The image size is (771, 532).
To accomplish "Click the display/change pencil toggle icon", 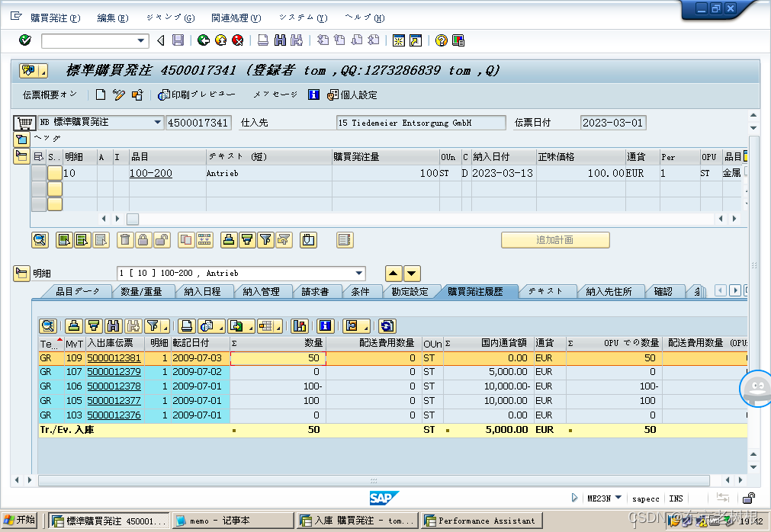I will click(119, 95).
